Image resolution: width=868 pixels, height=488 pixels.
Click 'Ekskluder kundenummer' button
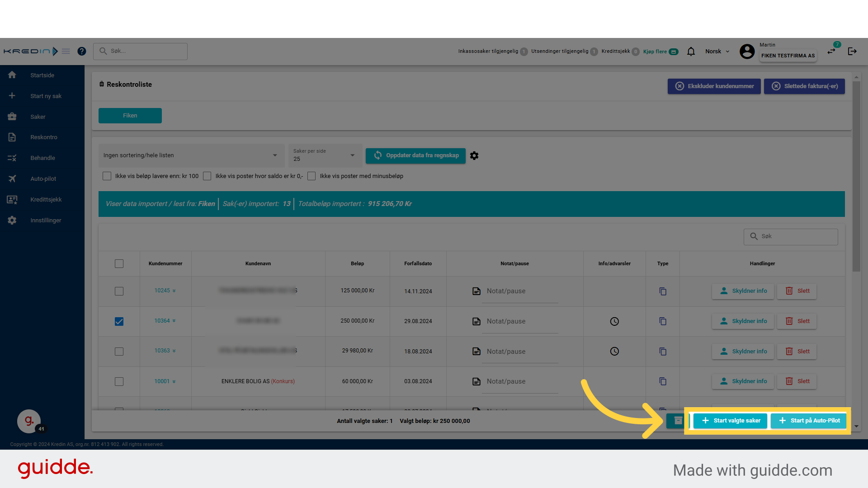pos(714,86)
